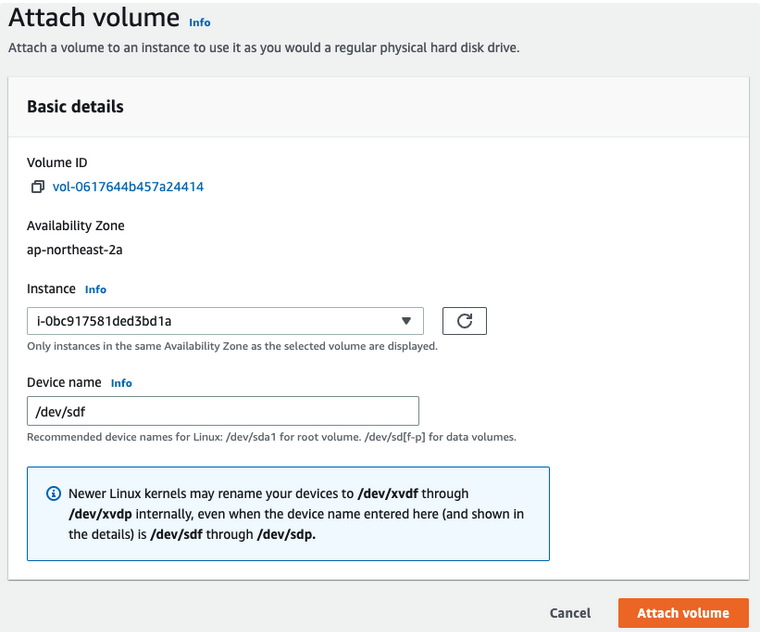Image resolution: width=761 pixels, height=632 pixels.
Task: Cancel attaching the volume
Action: pyautogui.click(x=570, y=613)
